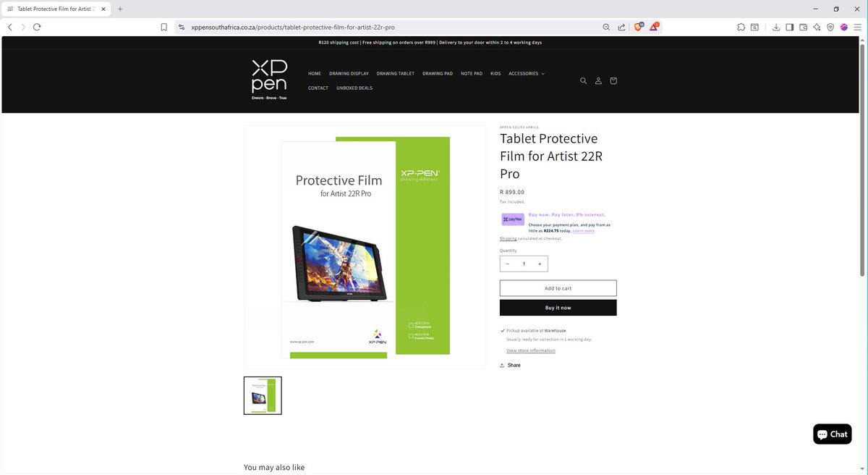This screenshot has height=475, width=868.
Task: Decrease quantity with minus button
Action: point(508,264)
